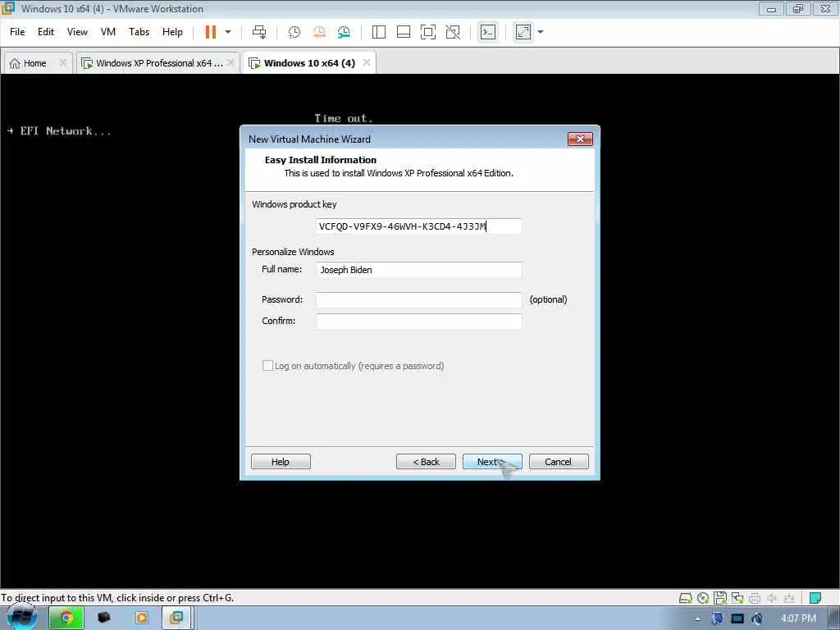Show hidden system tray icons
Screen dimensions: 840x630
[697, 619]
